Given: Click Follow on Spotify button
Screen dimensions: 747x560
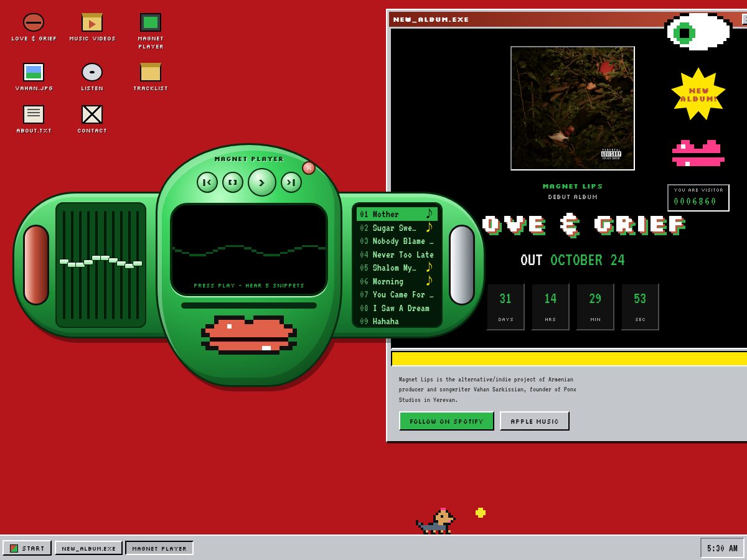Looking at the screenshot, I should pyautogui.click(x=446, y=421).
